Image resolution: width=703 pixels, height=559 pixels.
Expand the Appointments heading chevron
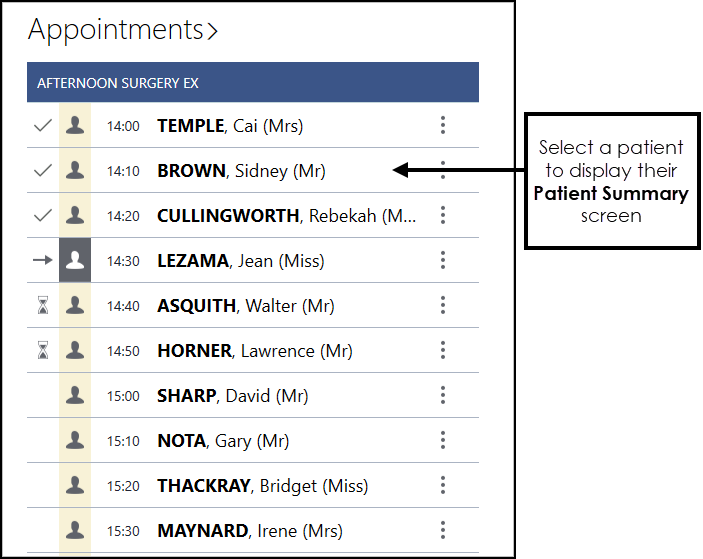tap(212, 32)
